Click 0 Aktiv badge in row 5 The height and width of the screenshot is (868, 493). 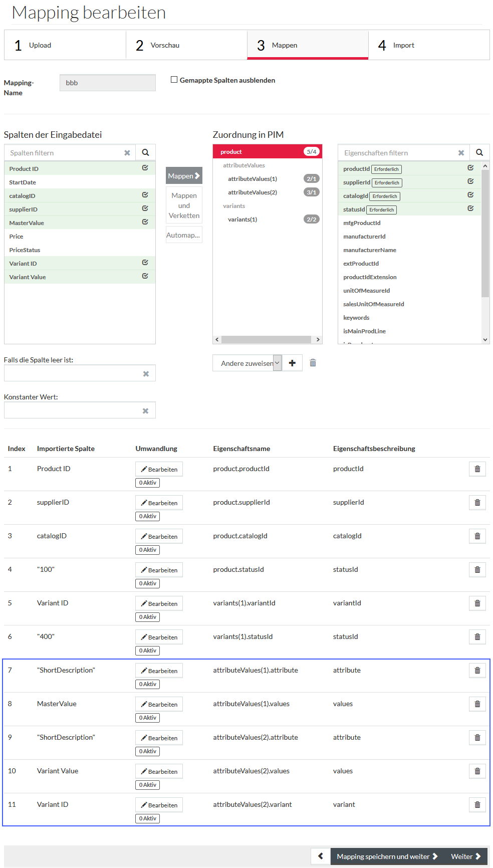coord(147,617)
